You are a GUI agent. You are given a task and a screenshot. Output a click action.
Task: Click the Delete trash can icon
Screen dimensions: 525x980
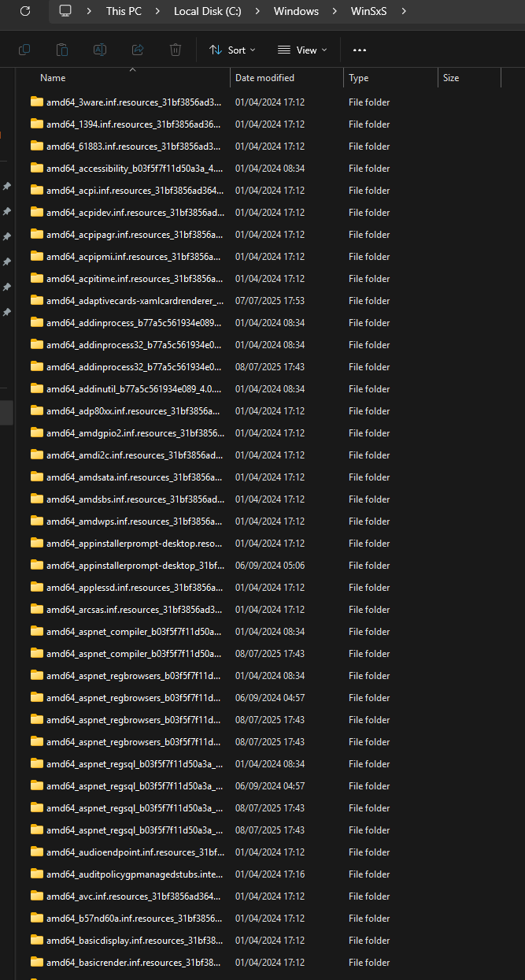pyautogui.click(x=176, y=50)
